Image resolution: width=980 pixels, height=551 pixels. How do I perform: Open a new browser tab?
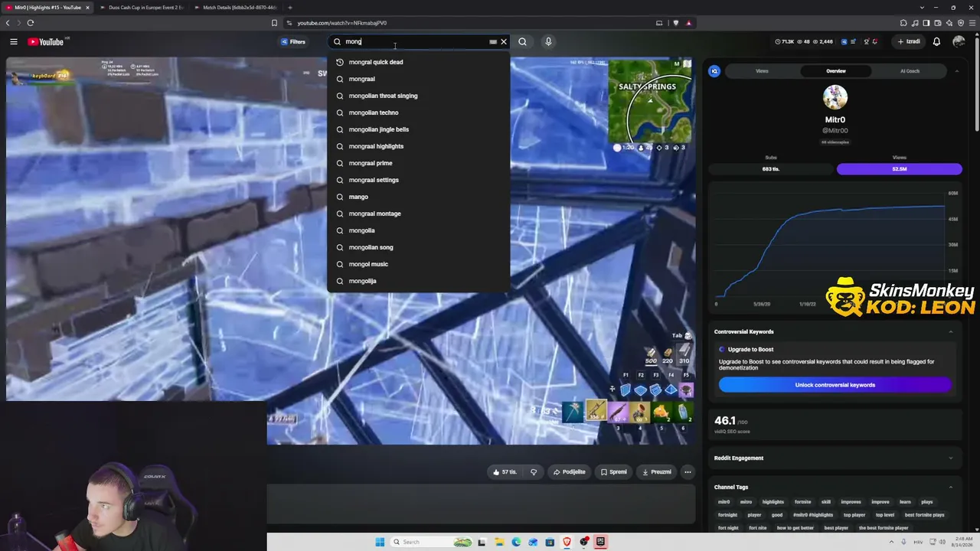point(290,8)
